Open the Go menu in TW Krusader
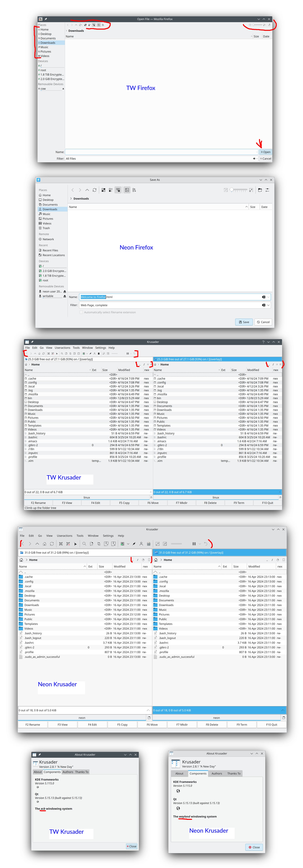303x868 pixels. [42, 348]
